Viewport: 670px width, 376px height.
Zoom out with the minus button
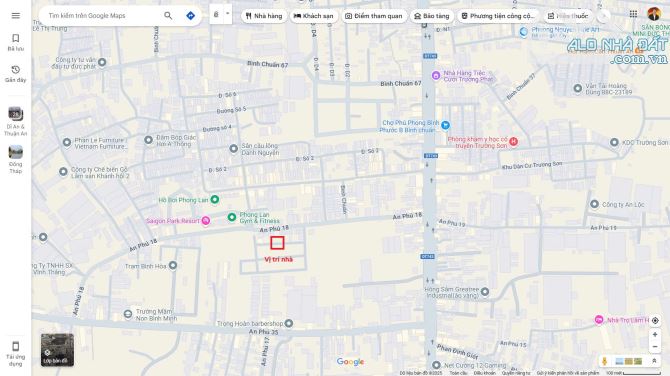tap(655, 347)
